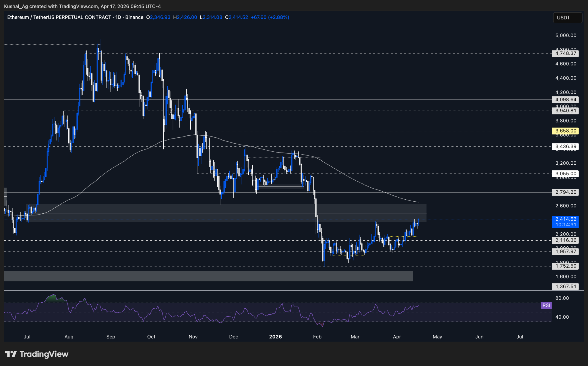The height and width of the screenshot is (366, 588).
Task: Click the 2,794.20 support level label
Action: (x=565, y=192)
